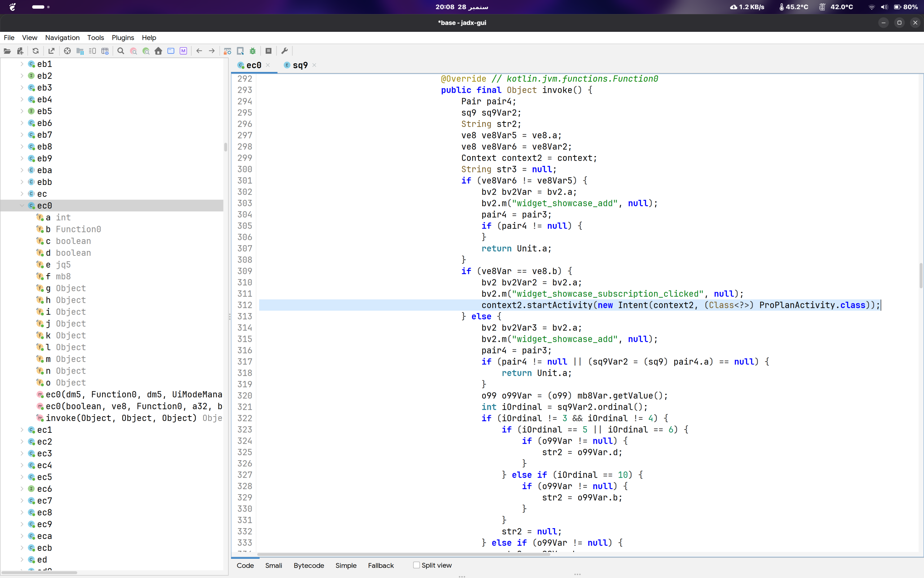The width and height of the screenshot is (924, 578).
Task: Expand the ec1 tree node
Action: click(x=22, y=430)
